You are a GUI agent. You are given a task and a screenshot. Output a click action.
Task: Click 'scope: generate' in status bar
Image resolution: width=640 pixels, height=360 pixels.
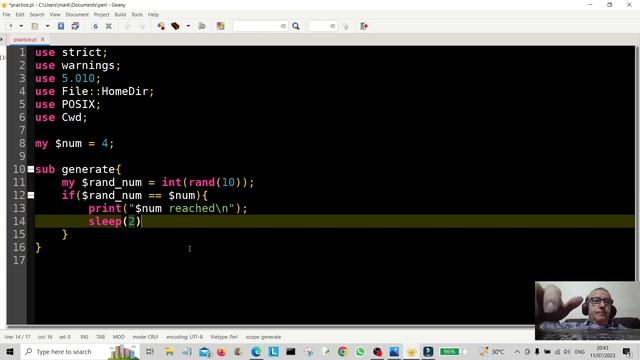263,337
